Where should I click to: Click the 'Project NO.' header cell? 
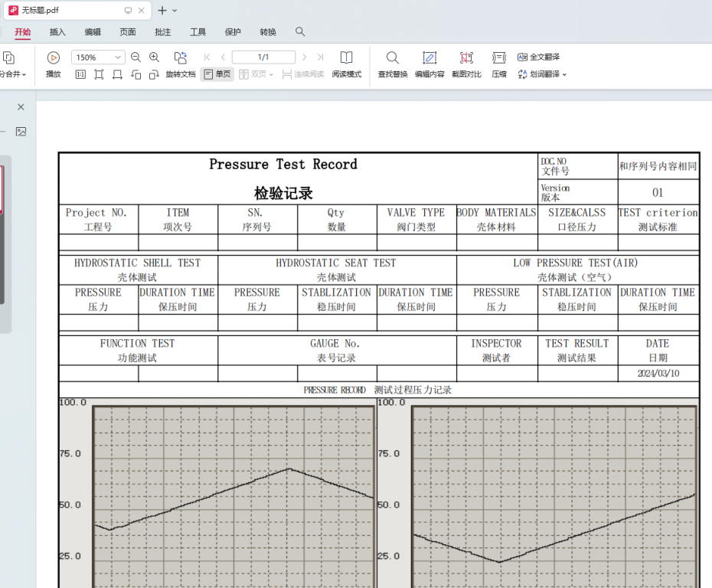tap(98, 219)
